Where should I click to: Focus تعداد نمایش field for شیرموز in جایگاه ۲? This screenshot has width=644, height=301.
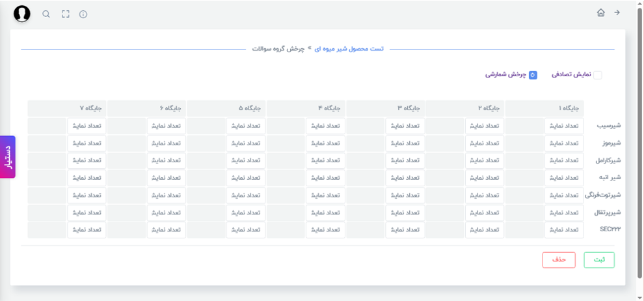pyautogui.click(x=485, y=143)
